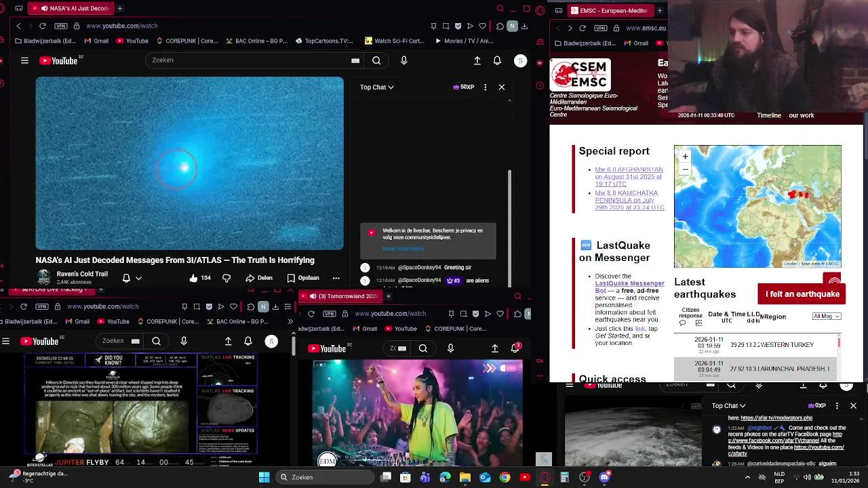
Task: Toggle VPN badge in Tomorrowland window address bar
Action: 330,314
